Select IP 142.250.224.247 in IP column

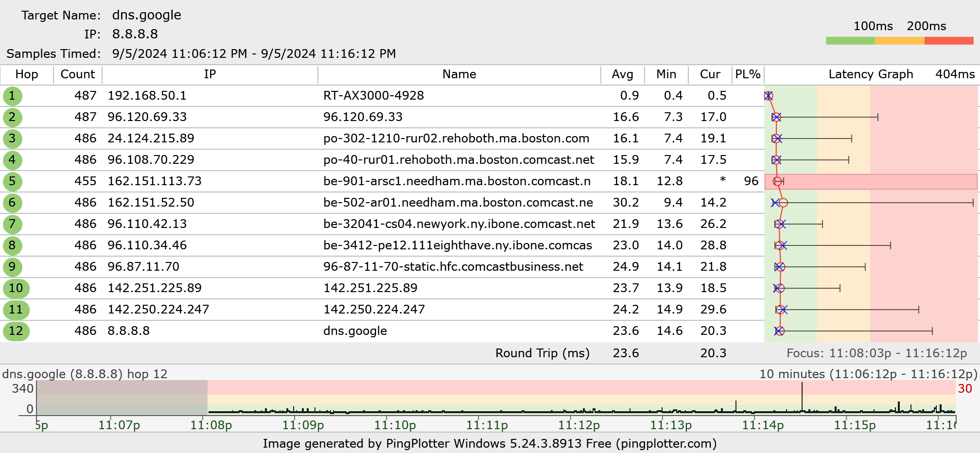click(x=158, y=310)
